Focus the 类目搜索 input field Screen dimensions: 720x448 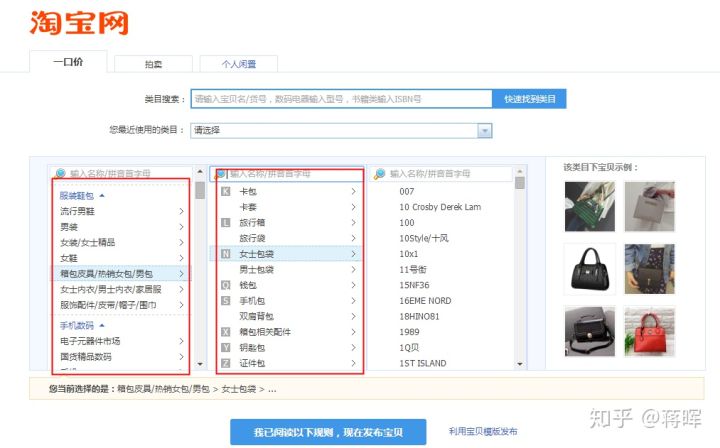342,99
